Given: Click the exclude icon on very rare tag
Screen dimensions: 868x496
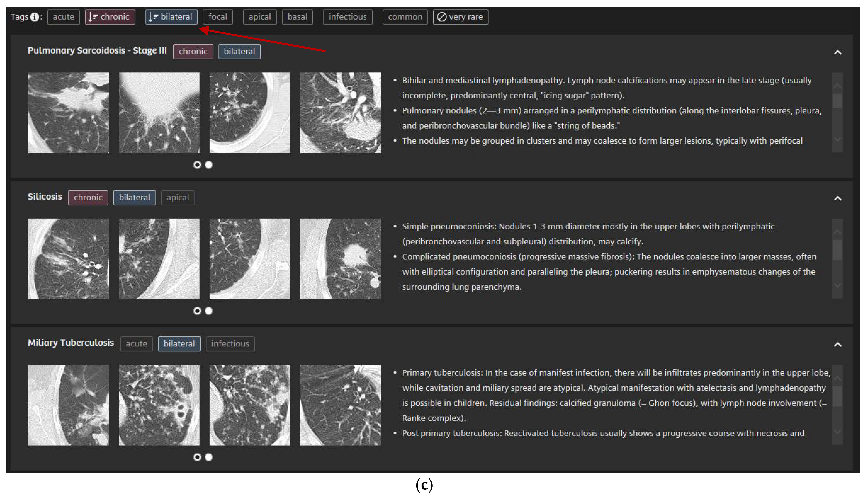Looking at the screenshot, I should (x=441, y=17).
